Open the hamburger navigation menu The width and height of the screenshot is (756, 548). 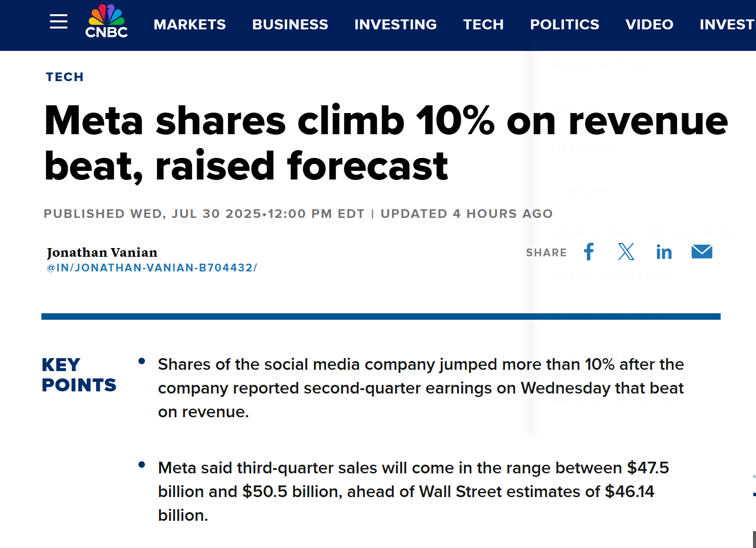59,22
